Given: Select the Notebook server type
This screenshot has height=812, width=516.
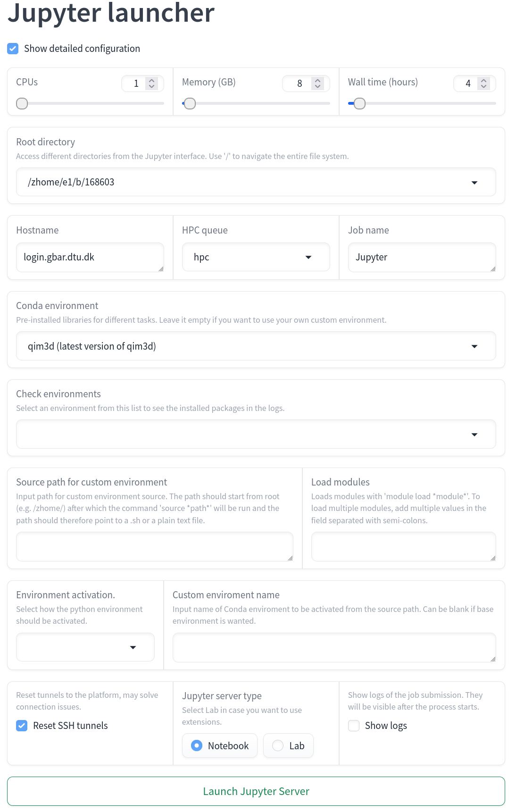Looking at the screenshot, I should pyautogui.click(x=197, y=745).
